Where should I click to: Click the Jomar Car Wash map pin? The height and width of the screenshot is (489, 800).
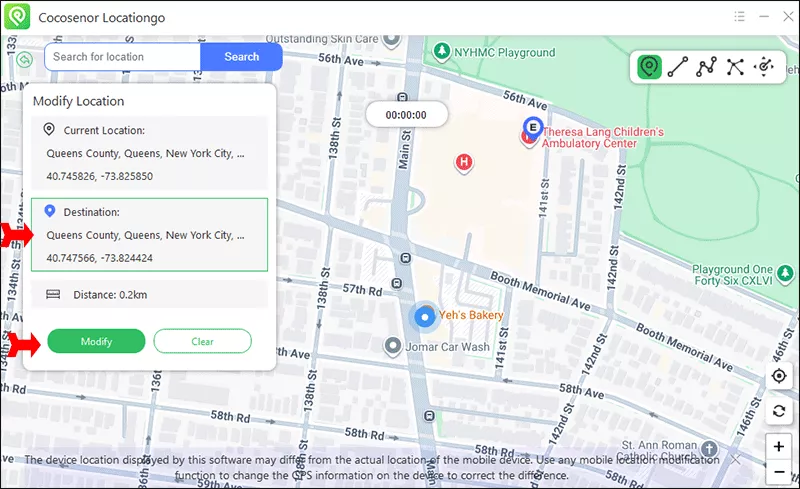tap(394, 346)
